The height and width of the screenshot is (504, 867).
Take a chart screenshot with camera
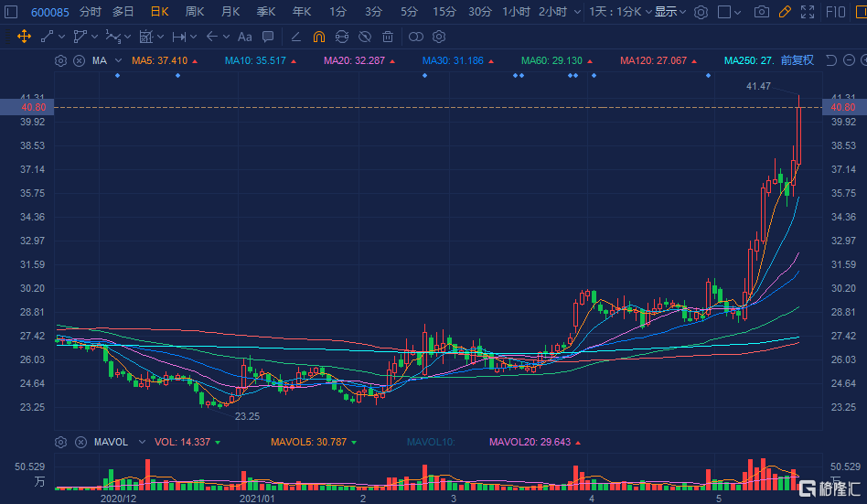click(762, 12)
